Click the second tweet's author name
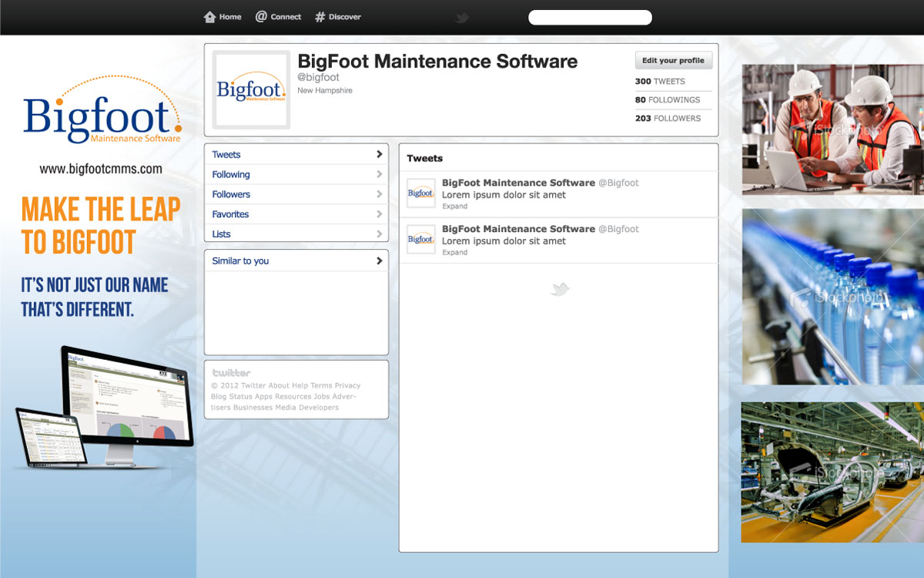 click(x=518, y=229)
